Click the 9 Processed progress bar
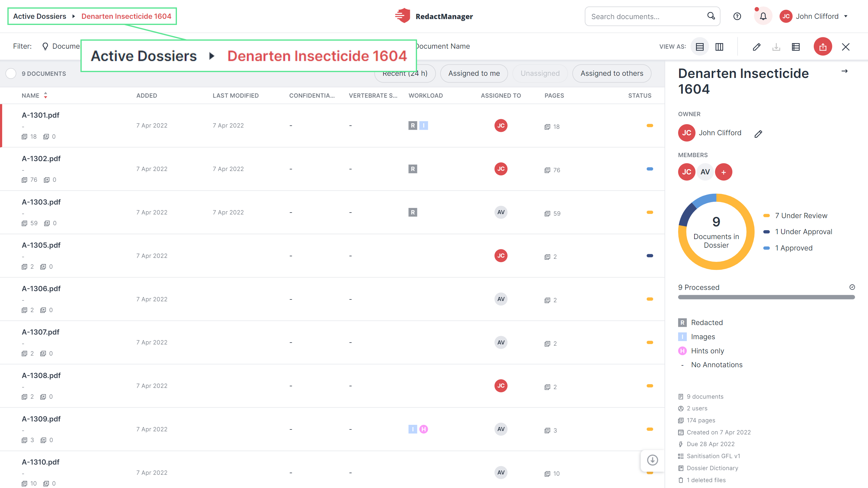The width and height of the screenshot is (868, 488). point(766,297)
